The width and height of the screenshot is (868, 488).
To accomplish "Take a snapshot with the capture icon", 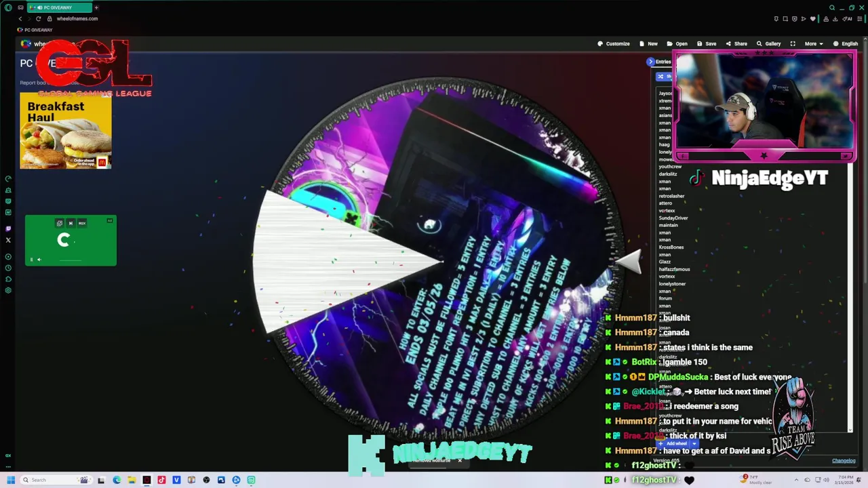I will coord(785,19).
